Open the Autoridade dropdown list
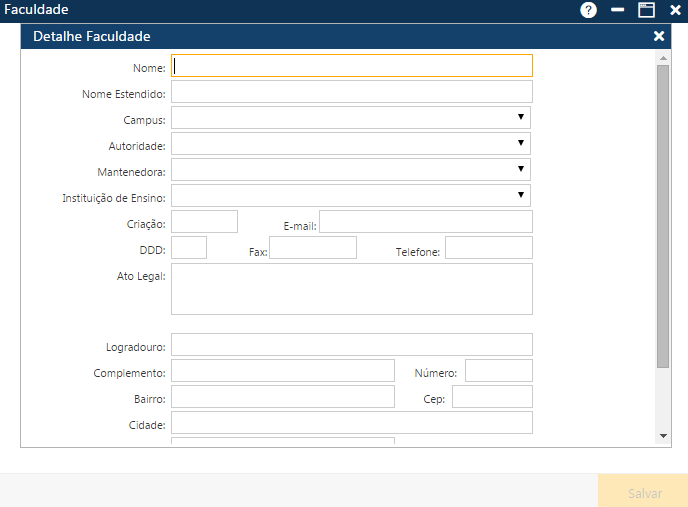688x507 pixels. 520,144
